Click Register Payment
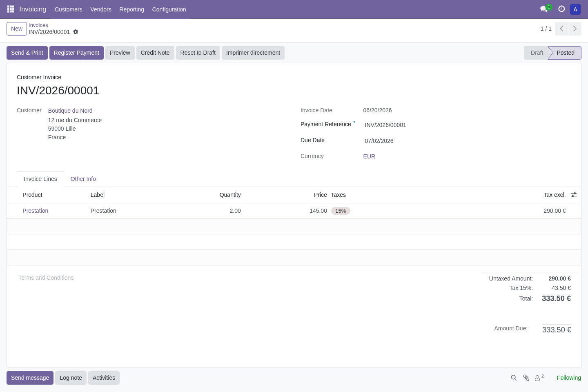588x392 pixels. tap(76, 53)
